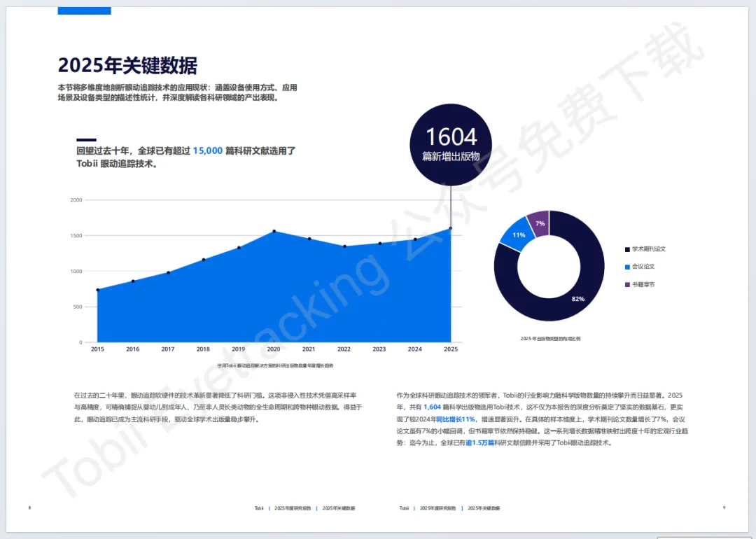This screenshot has width=756, height=539.
Task: Click area chart caption "使用Tobii眼动追踪解决方案的科研出版物数量年度增长趋势"
Action: pos(275,365)
